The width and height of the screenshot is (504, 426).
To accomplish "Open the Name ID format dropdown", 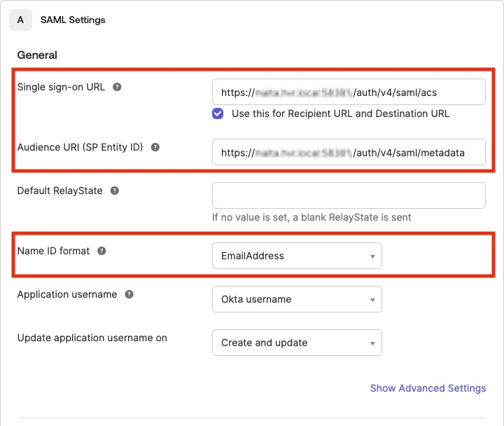I will (x=297, y=256).
